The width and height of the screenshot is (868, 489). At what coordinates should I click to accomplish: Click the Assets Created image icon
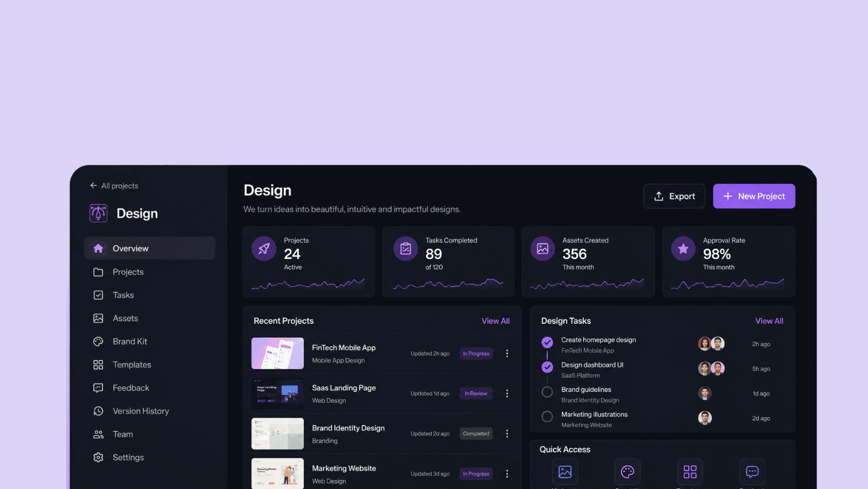[x=542, y=248]
